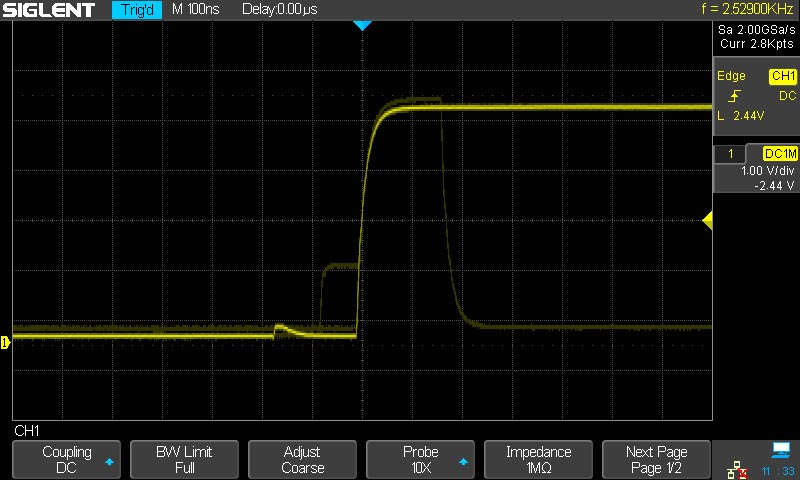The width and height of the screenshot is (800, 480).
Task: Toggle Adjust between Coarse and Fine
Action: click(302, 460)
